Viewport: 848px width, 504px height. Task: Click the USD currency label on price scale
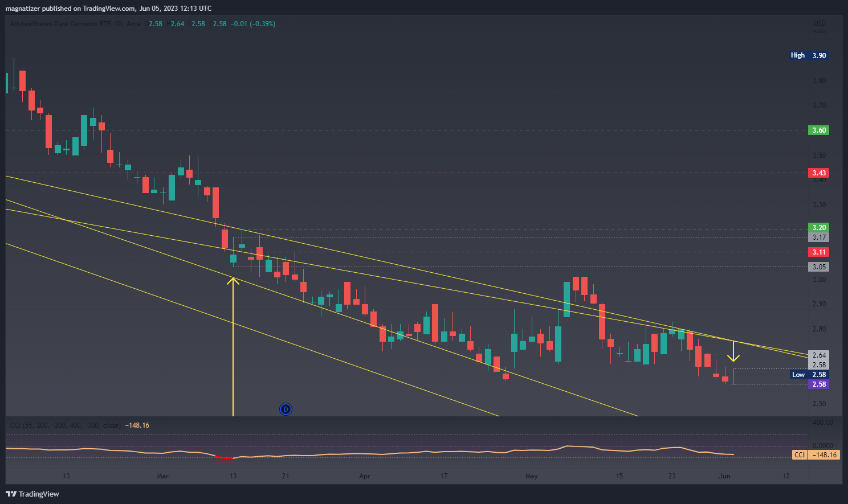[x=820, y=23]
